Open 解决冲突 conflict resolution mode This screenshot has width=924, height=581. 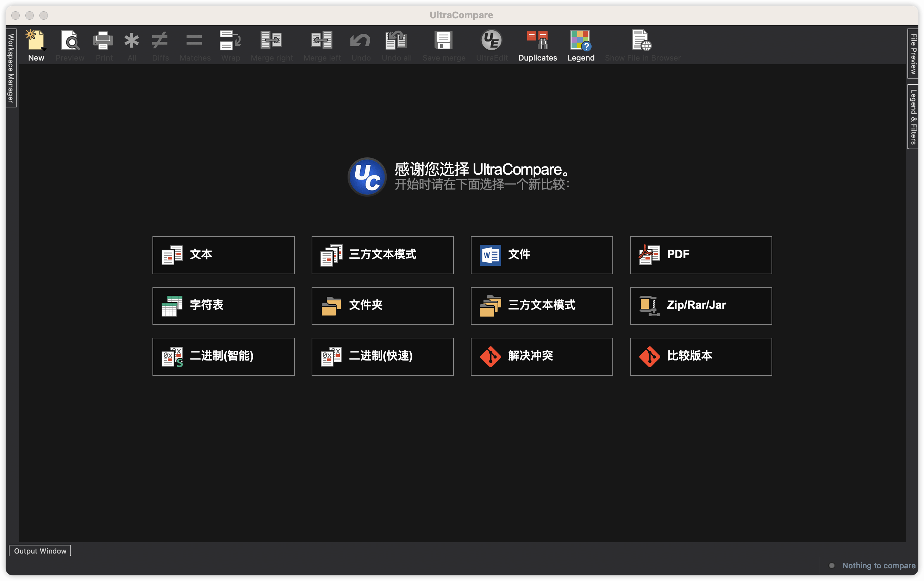[542, 356]
